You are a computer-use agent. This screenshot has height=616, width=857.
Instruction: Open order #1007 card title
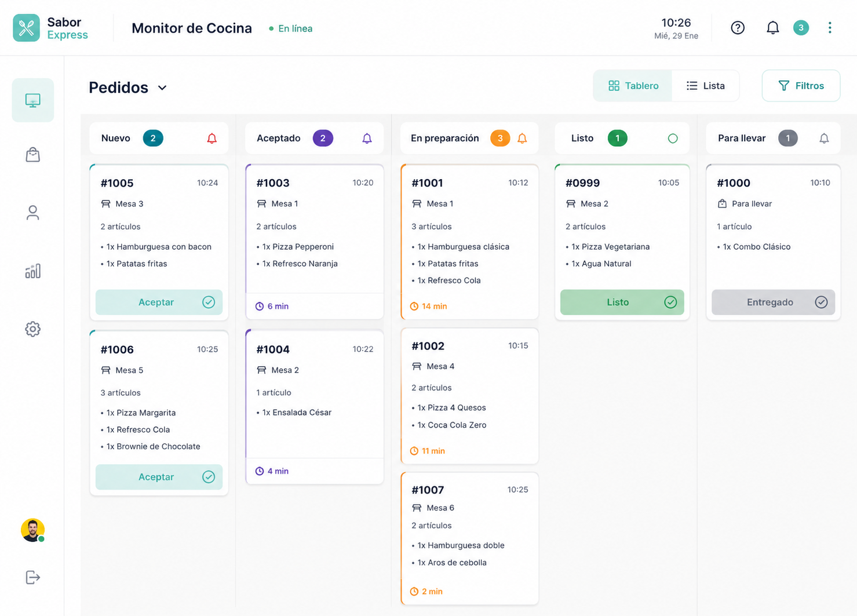pos(428,490)
